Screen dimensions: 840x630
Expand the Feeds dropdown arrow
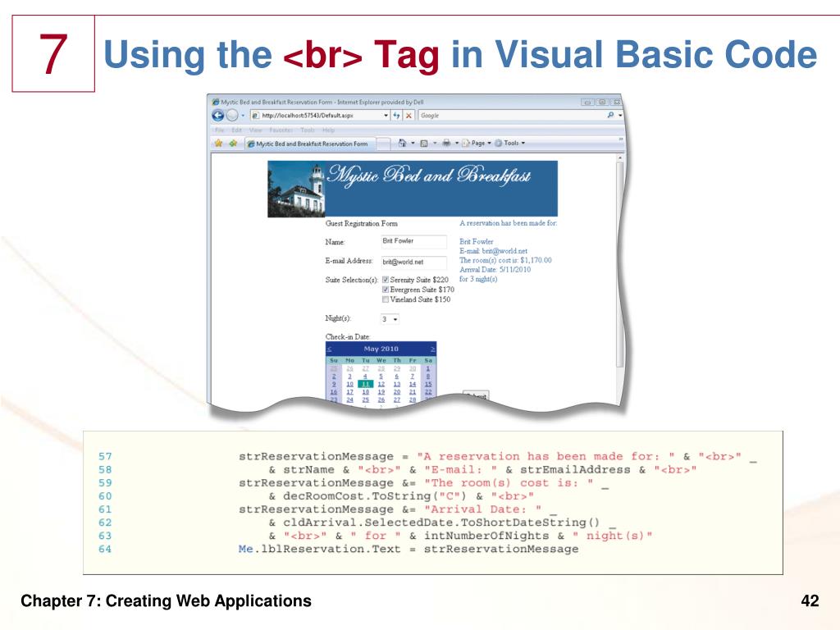point(435,143)
